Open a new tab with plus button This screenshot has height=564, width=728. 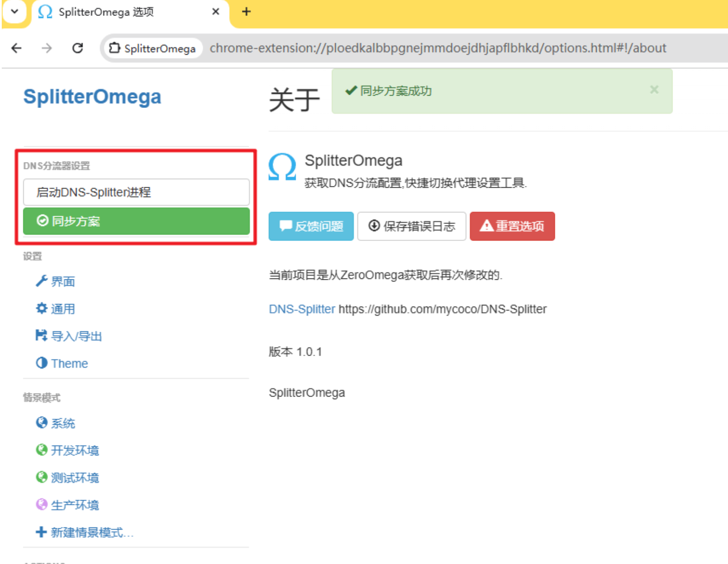pyautogui.click(x=246, y=12)
